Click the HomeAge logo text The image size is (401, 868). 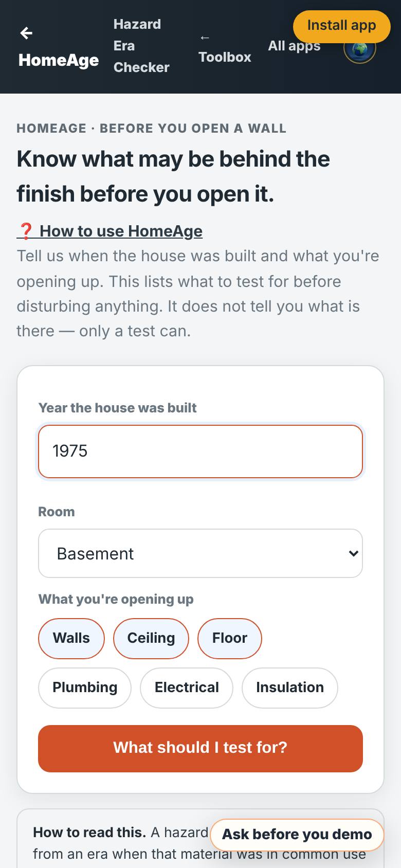click(59, 60)
